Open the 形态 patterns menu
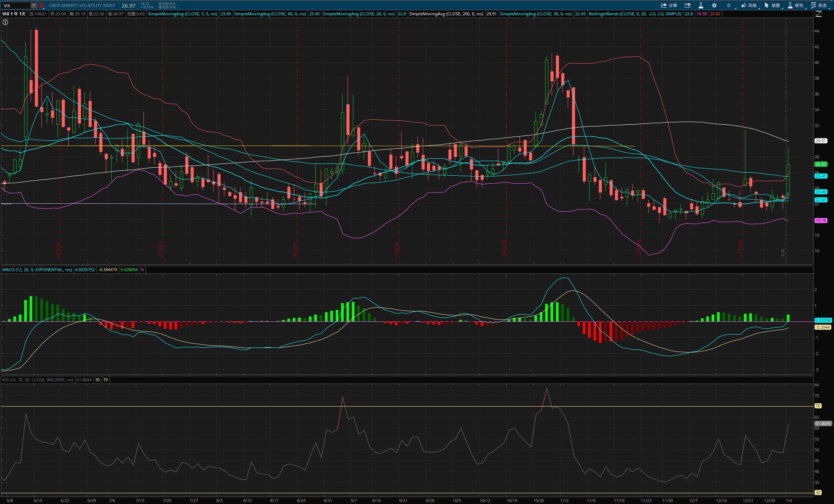The image size is (834, 504). (x=819, y=5)
